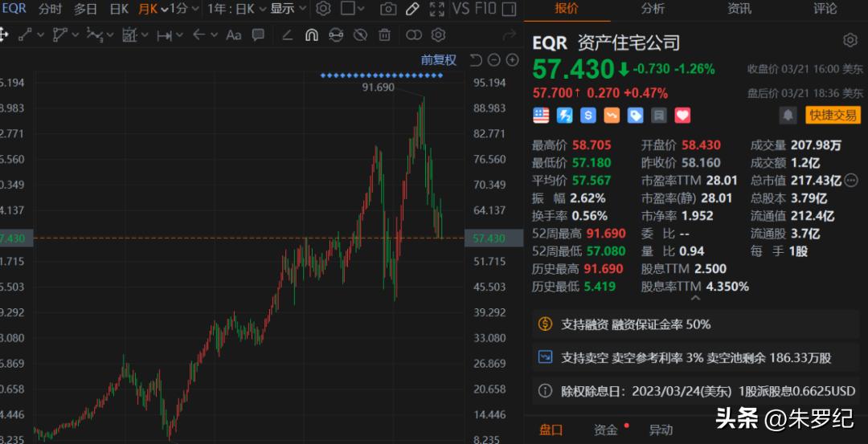Zoom out chart with minus circle

494,60
